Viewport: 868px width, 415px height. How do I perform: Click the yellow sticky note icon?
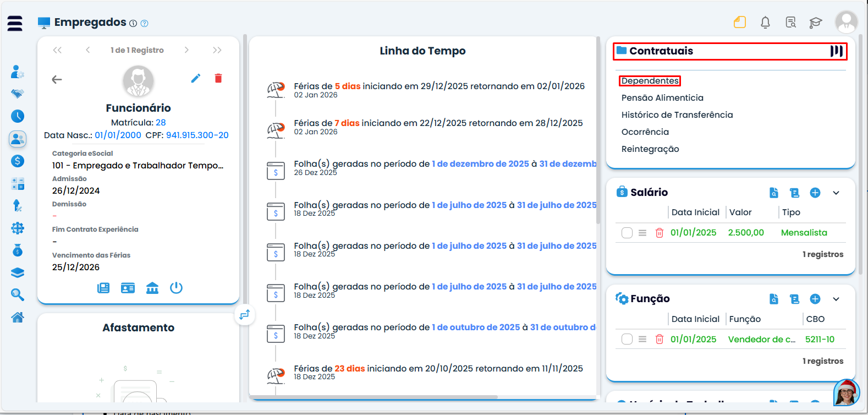(740, 22)
